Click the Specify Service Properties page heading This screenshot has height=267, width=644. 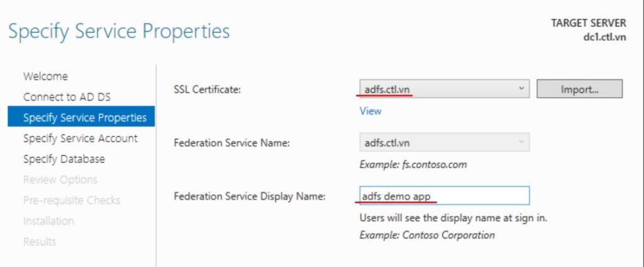119,31
